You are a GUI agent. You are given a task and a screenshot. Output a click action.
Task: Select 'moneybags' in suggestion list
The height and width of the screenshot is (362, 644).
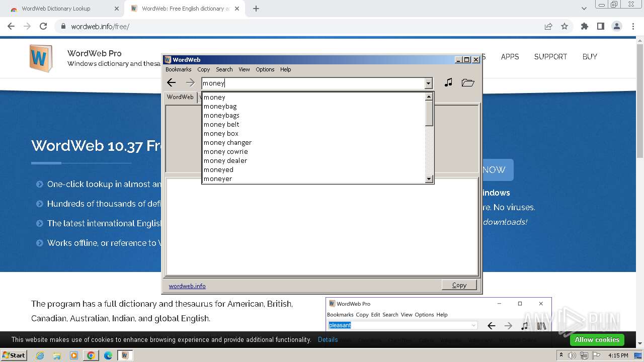click(x=313, y=115)
